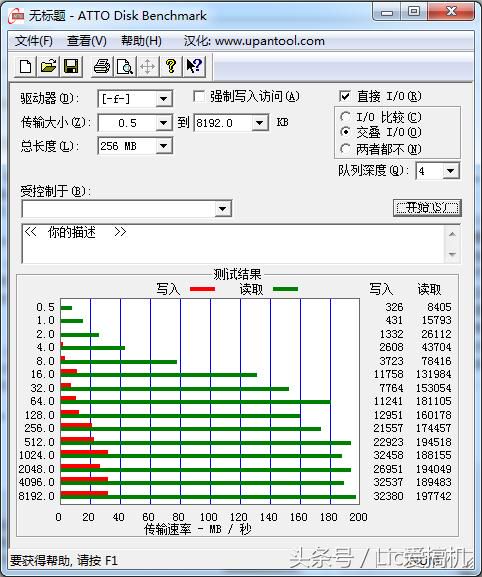
Task: Click the 开始 start button
Action: pyautogui.click(x=427, y=208)
